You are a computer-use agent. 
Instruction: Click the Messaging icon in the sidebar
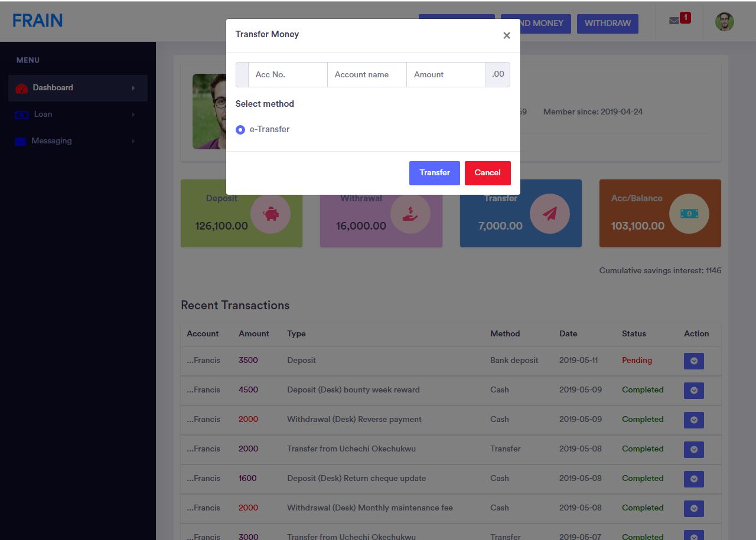(x=21, y=140)
